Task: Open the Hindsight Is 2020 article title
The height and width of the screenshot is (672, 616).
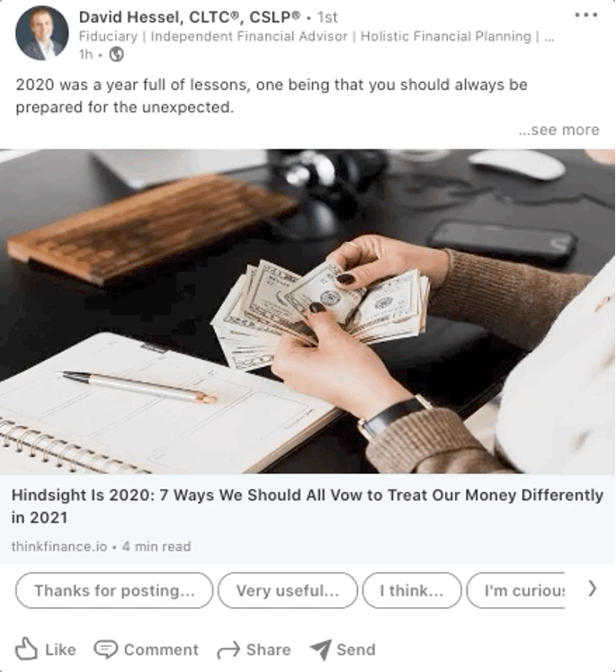Action: coord(308,506)
